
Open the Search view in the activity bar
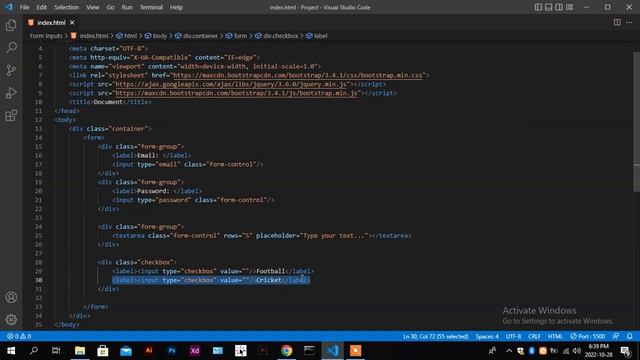(x=11, y=48)
